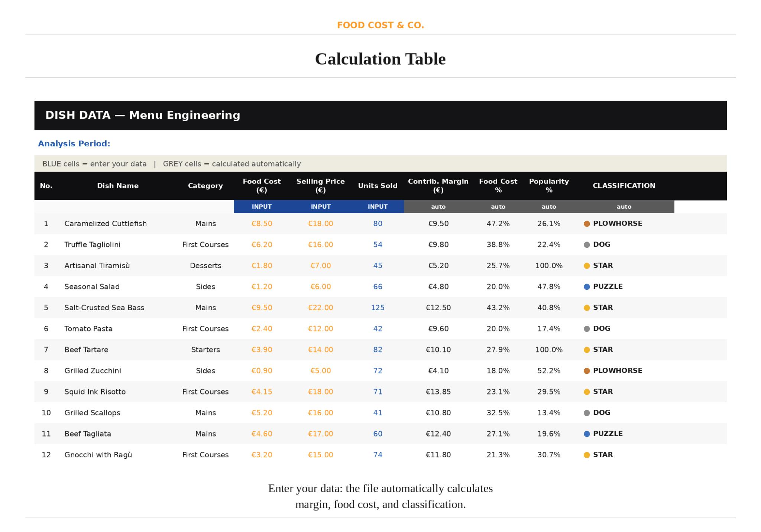The image size is (761, 532).
Task: Click the PLOWHORSE dot for Grilled Zucchini
Action: coord(587,371)
